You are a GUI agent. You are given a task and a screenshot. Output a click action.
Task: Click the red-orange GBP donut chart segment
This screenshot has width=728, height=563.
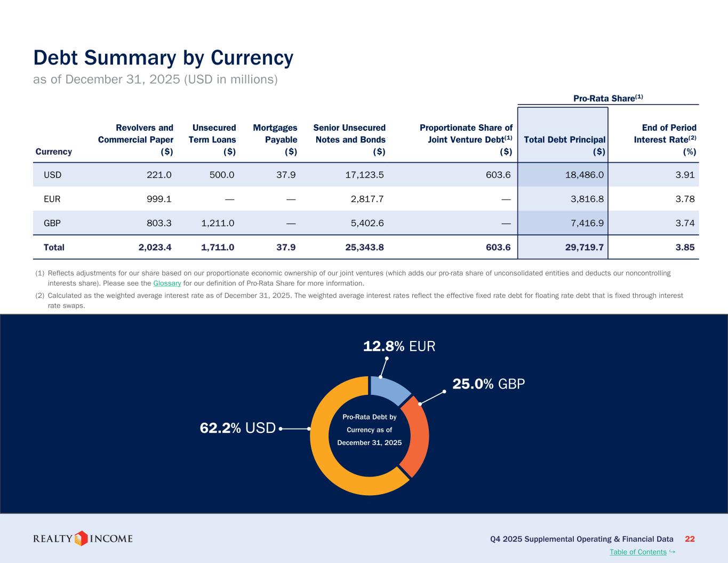pyautogui.click(x=417, y=435)
